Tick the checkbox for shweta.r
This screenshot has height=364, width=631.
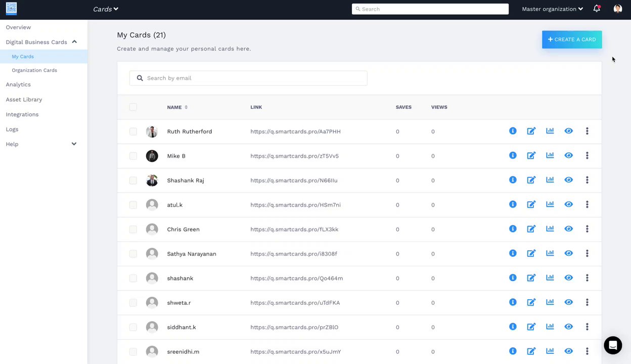133,303
